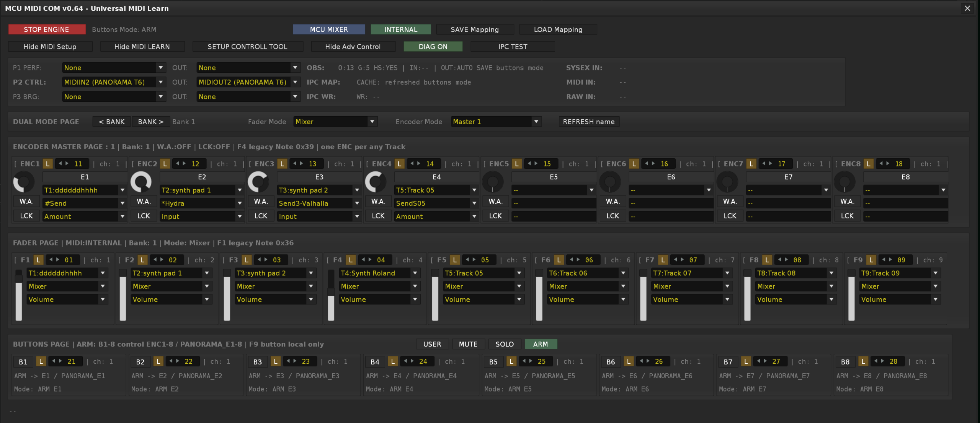Open the ENC1 #Send dropdown
The image size is (980, 423).
tap(85, 203)
